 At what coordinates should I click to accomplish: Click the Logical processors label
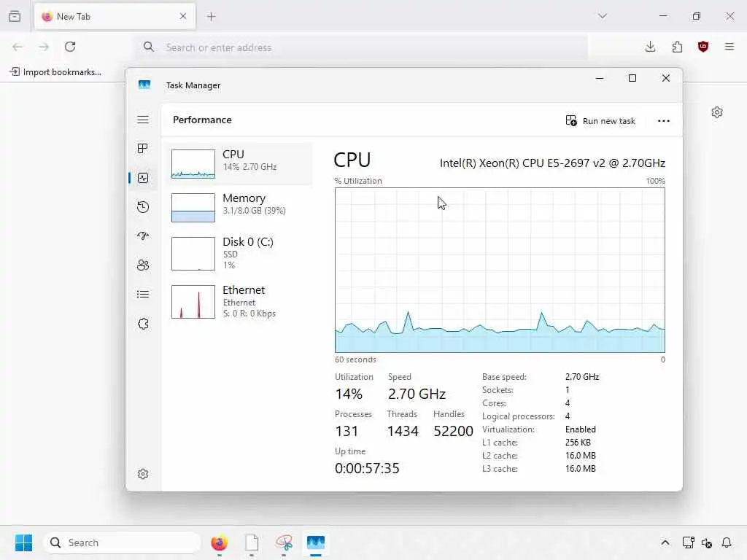pyautogui.click(x=519, y=416)
